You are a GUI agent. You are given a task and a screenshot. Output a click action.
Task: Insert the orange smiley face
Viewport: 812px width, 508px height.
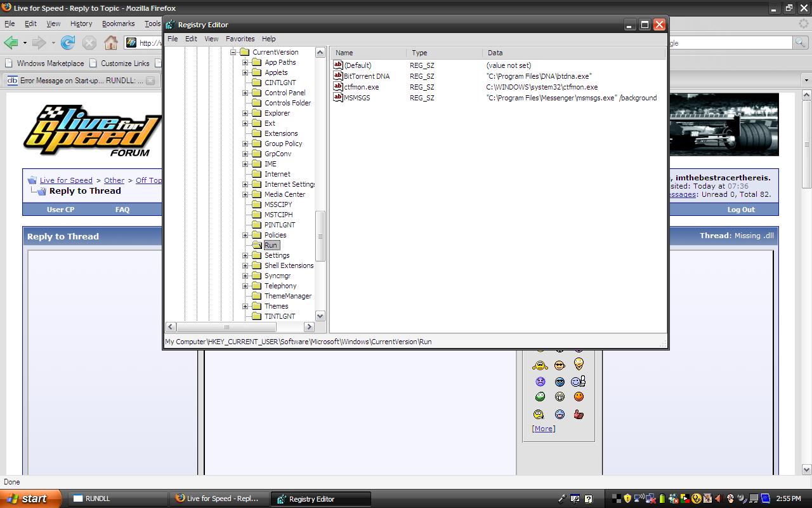579,397
